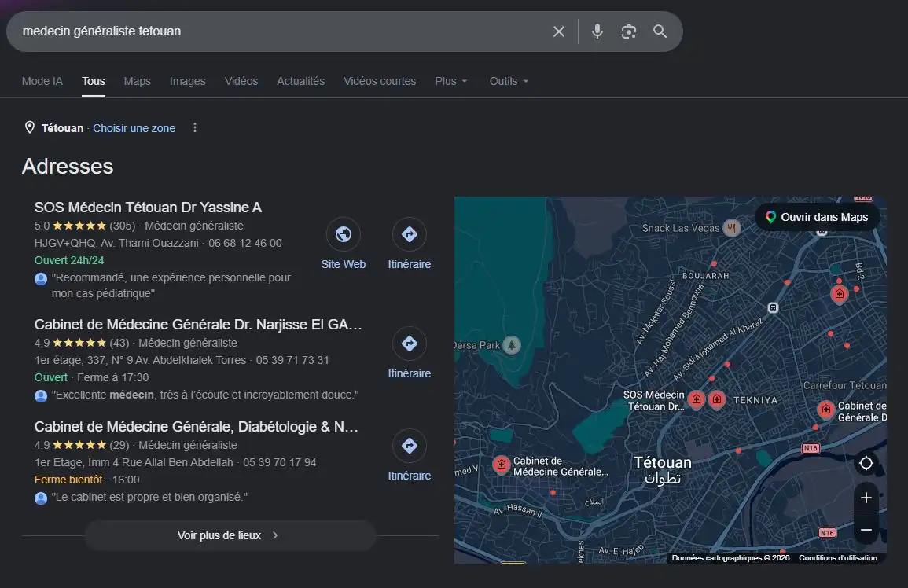Click the Itinéraire icon for the Diabétologie cabinet

[410, 446]
